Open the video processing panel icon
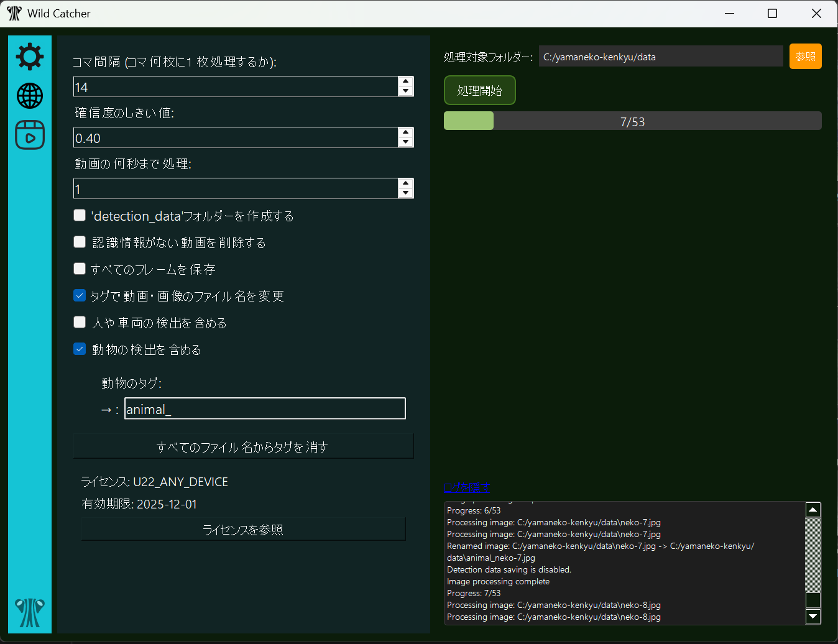838x644 pixels. pyautogui.click(x=29, y=136)
